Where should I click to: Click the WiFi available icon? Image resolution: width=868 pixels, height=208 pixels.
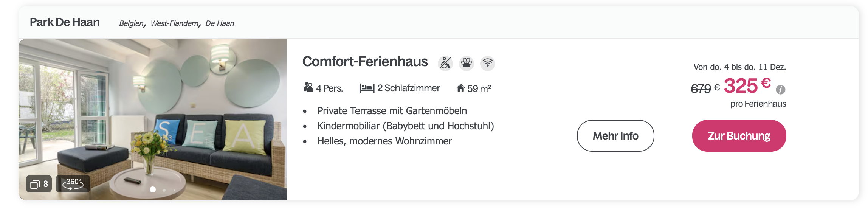tap(488, 63)
